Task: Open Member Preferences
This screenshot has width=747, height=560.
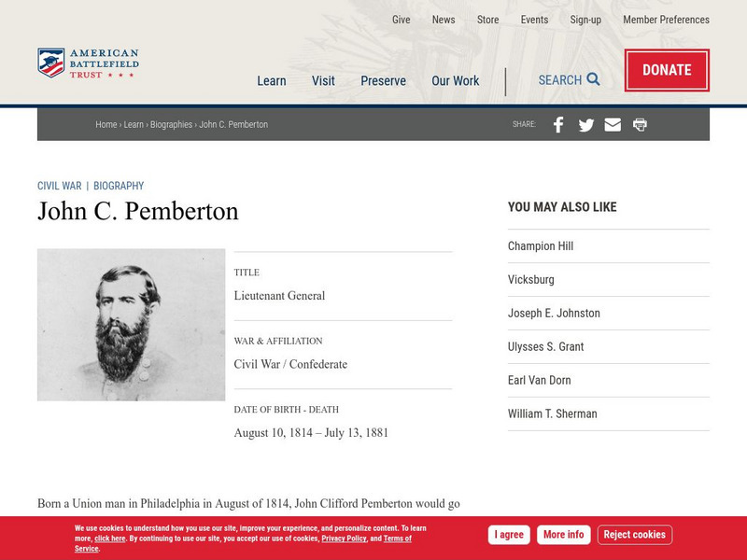Action: [x=667, y=20]
